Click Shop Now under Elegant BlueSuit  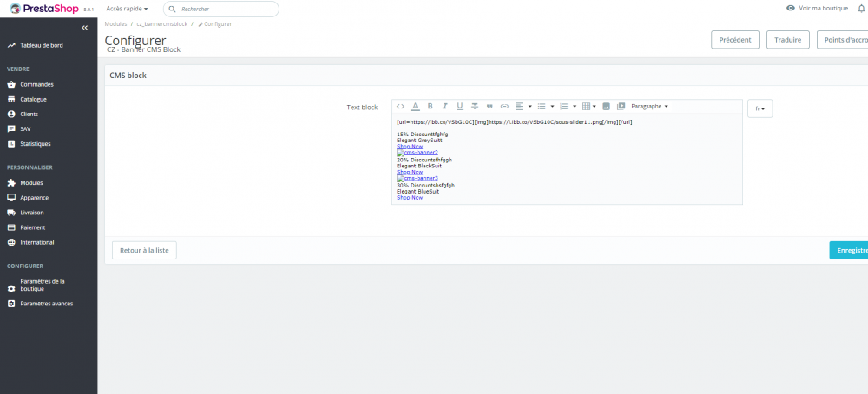click(x=410, y=198)
